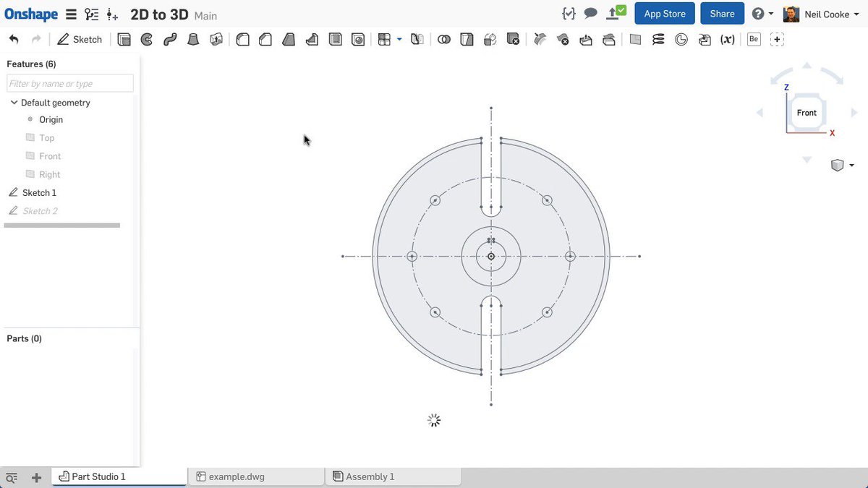Select the Chamfer tool
The width and height of the screenshot is (868, 488).
coord(265,40)
